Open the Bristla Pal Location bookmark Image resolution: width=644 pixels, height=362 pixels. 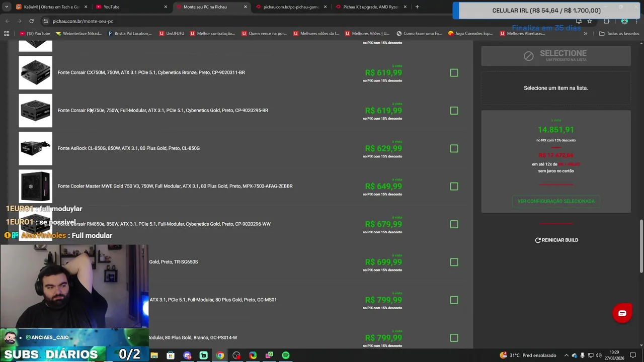pyautogui.click(x=130, y=34)
